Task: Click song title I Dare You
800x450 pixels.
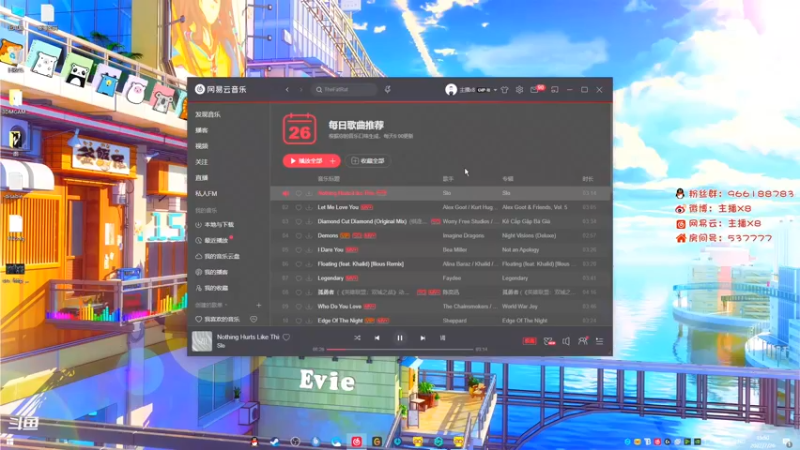Action: 330,250
